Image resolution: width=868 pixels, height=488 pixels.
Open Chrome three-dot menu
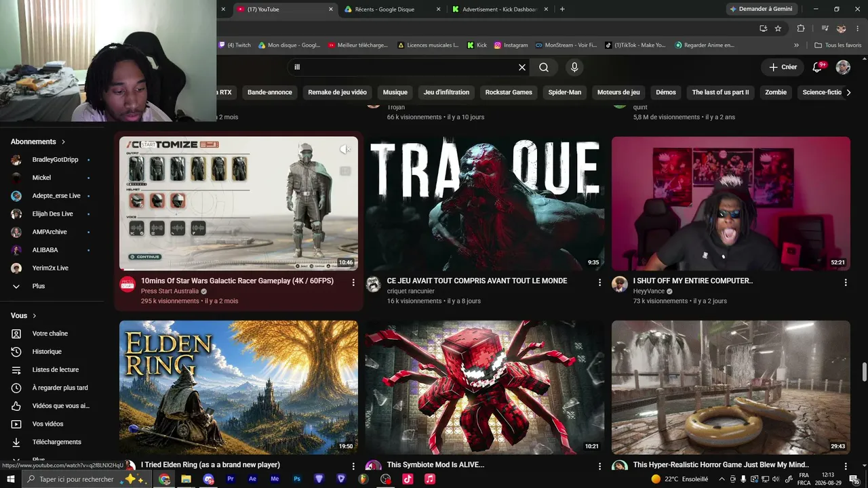pos(858,28)
